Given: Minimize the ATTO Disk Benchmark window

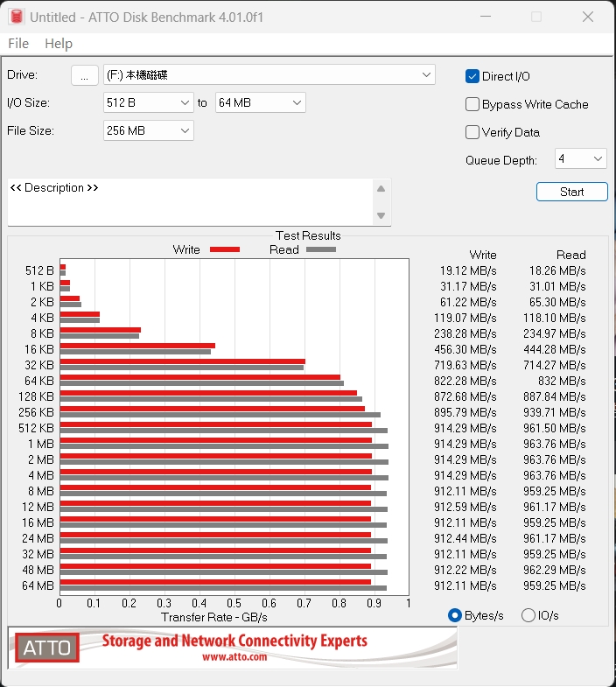Looking at the screenshot, I should point(486,17).
